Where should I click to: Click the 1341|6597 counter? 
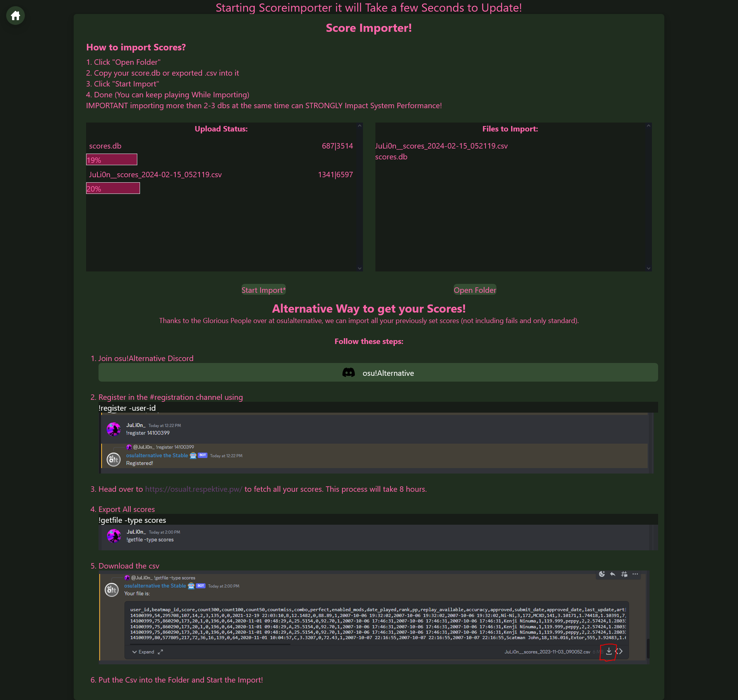pyautogui.click(x=335, y=175)
